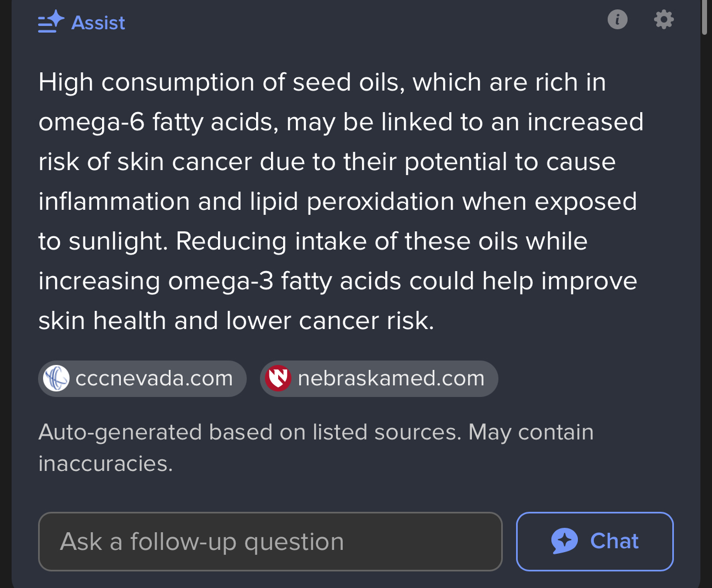Open the nebraskamed.com source link
Image resolution: width=712 pixels, height=588 pixels.
379,379
